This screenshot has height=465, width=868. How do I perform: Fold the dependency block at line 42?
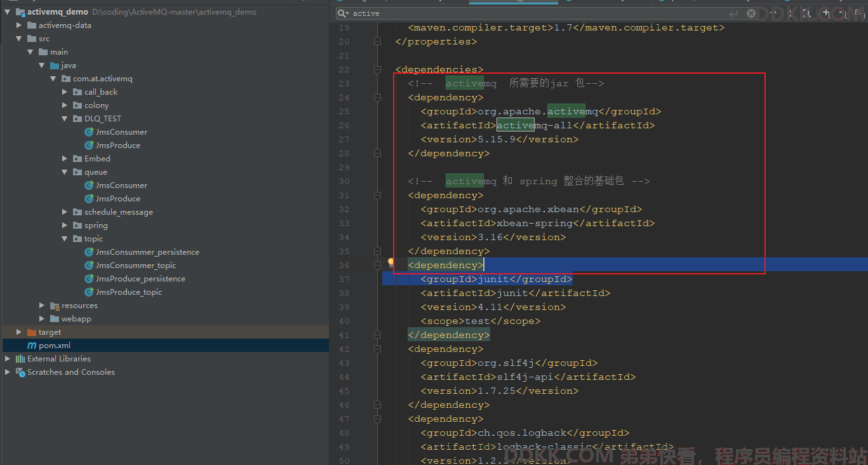(378, 349)
